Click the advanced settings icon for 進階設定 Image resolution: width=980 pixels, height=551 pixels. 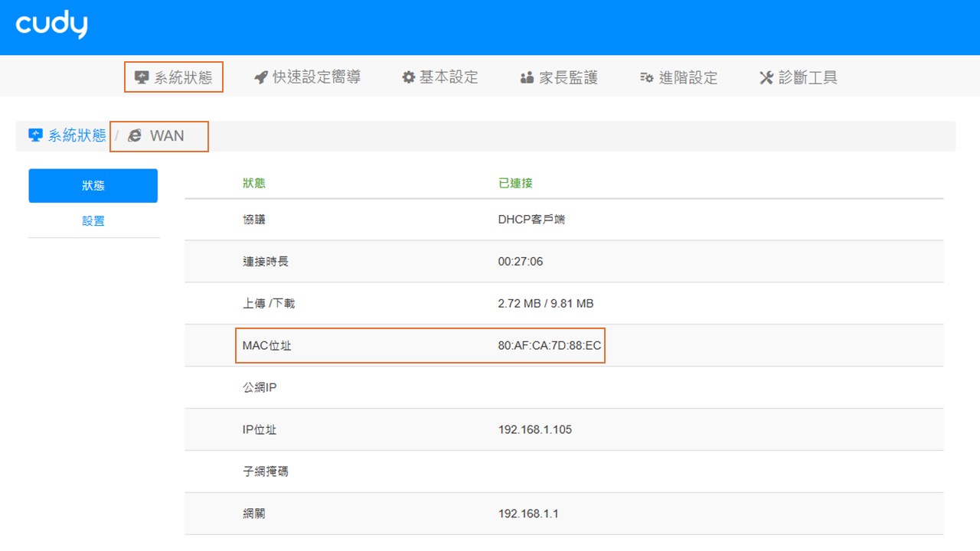[647, 77]
